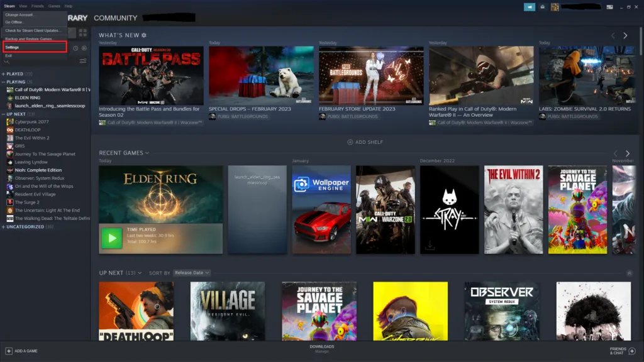Viewport: 644px width, 362px height.
Task: Click the recent activity clock icon
Action: tap(75, 48)
